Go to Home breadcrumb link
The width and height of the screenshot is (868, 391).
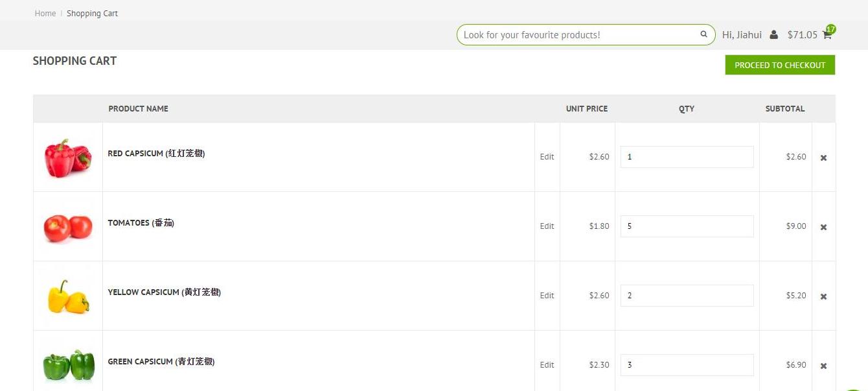coord(45,13)
